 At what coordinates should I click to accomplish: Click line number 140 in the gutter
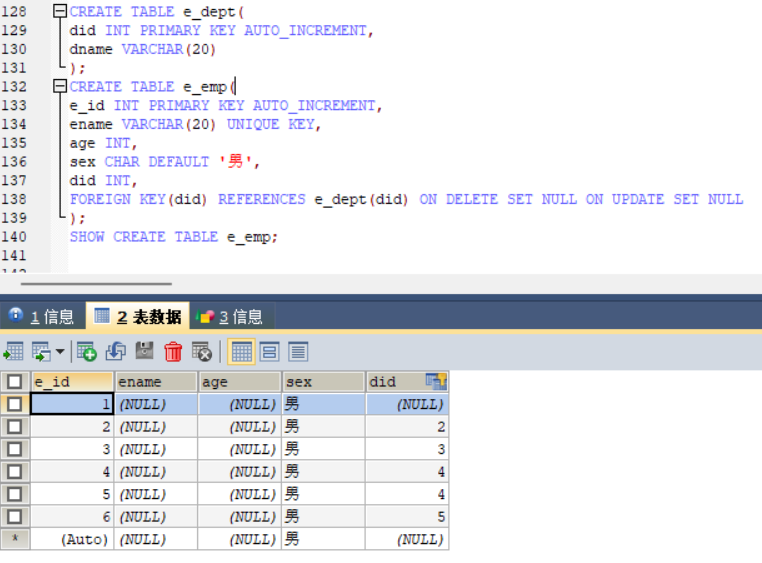14,237
